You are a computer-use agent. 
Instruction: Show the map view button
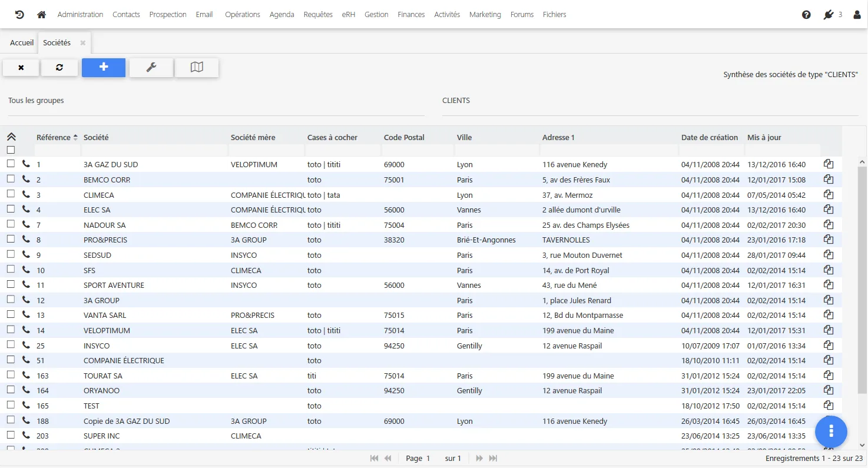[197, 68]
